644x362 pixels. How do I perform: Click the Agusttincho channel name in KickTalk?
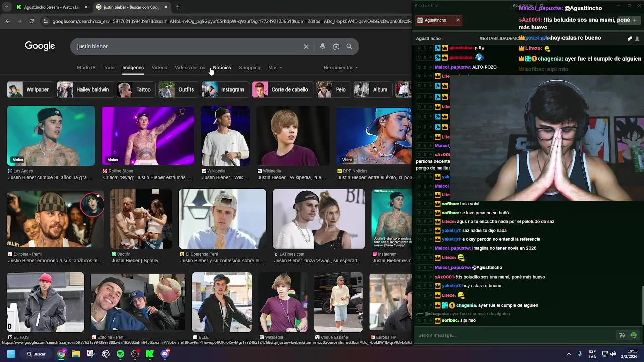428,38
